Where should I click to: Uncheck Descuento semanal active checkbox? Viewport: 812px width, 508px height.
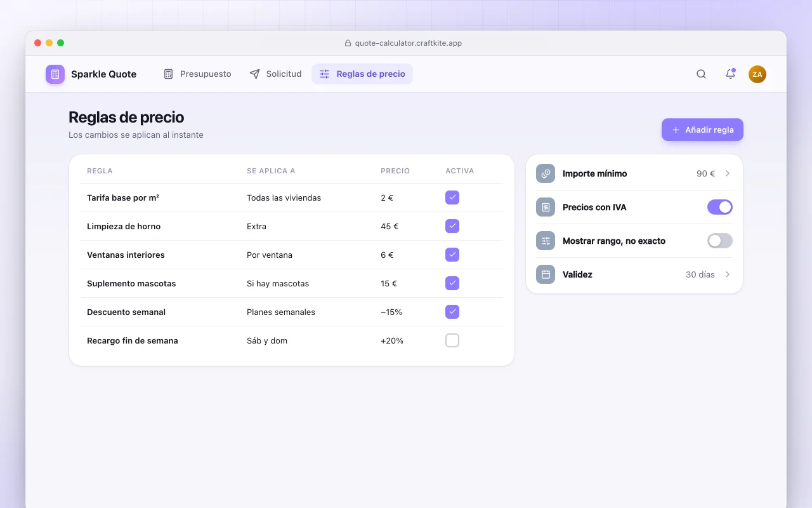(452, 312)
